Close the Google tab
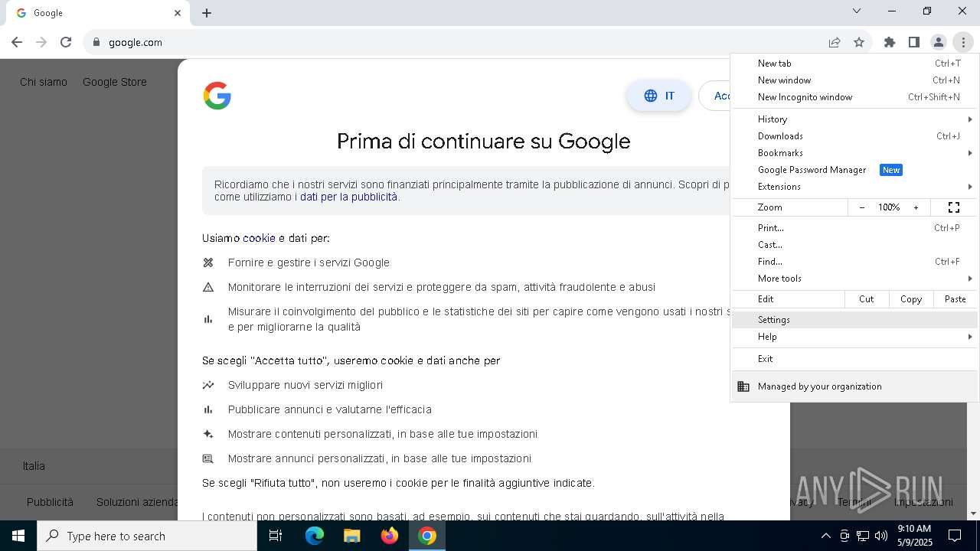Screen dimensions: 980x551 [178, 13]
